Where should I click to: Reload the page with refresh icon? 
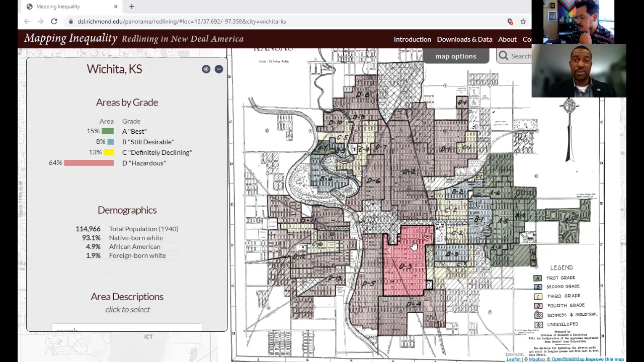54,22
